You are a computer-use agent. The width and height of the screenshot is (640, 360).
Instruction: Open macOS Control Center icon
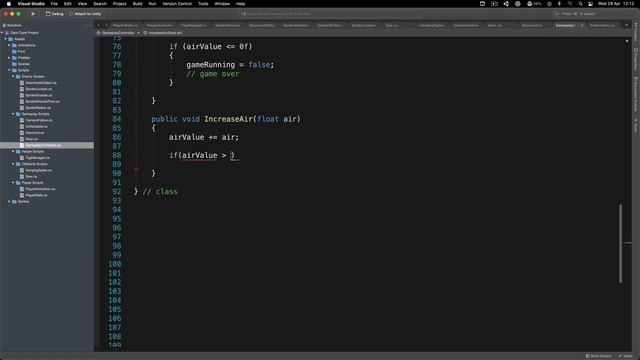pyautogui.click(x=590, y=4)
